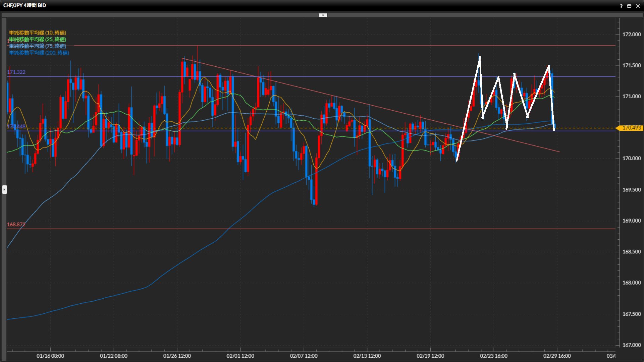Select the SMA (25, 終値) indicator label
Image resolution: width=644 pixels, height=362 pixels.
[37, 39]
